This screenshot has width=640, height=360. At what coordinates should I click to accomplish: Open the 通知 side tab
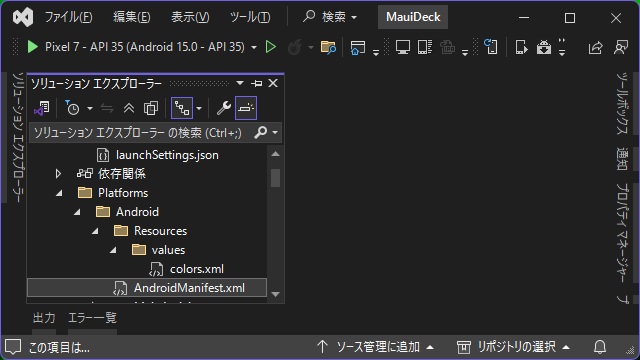[x=622, y=159]
